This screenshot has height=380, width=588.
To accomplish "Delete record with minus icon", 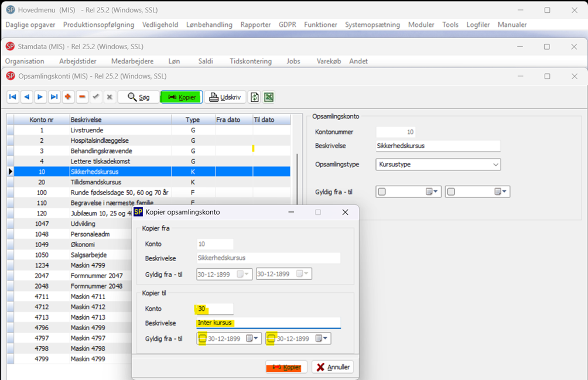I will 83,97.
